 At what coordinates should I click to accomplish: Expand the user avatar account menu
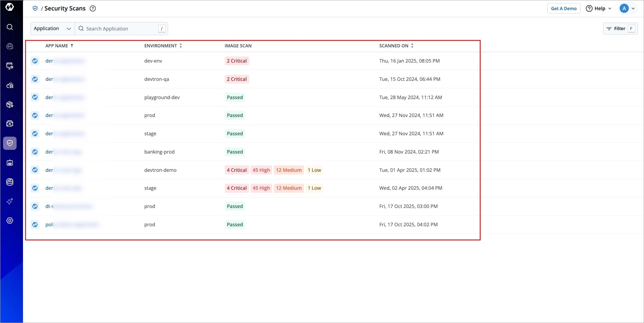627,8
